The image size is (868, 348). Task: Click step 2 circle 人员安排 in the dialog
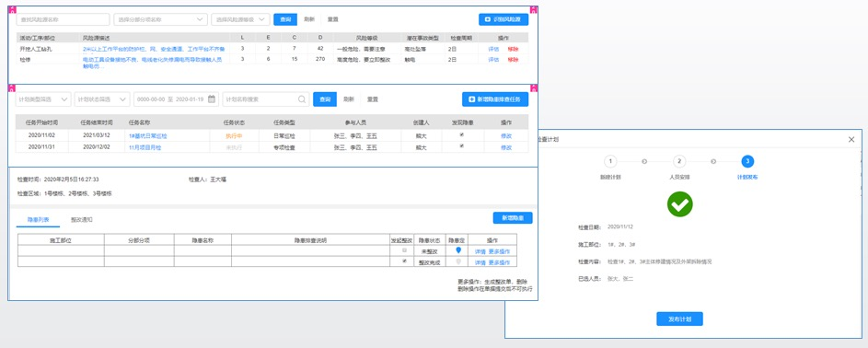click(x=679, y=161)
